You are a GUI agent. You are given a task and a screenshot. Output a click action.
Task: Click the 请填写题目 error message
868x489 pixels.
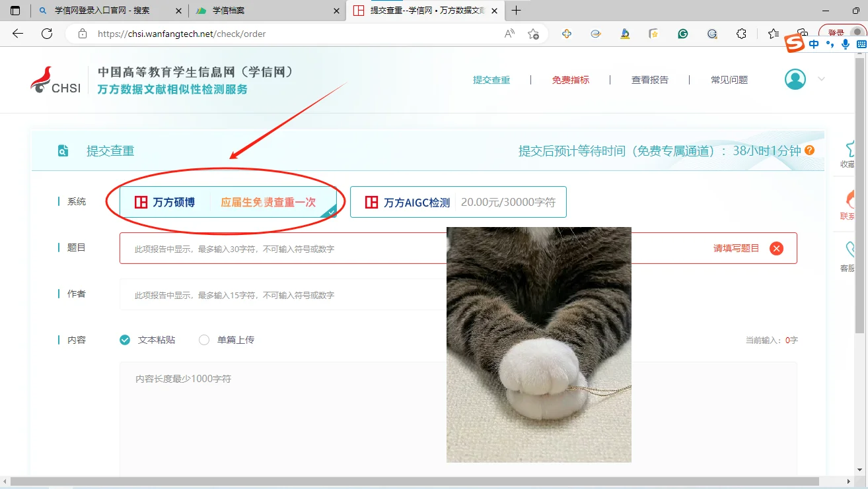click(736, 248)
